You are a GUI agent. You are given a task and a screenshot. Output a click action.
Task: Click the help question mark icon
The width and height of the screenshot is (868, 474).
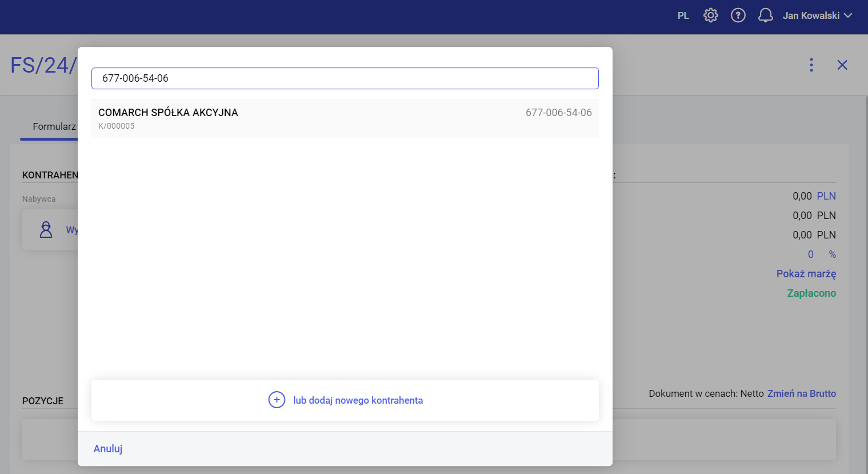pyautogui.click(x=738, y=15)
